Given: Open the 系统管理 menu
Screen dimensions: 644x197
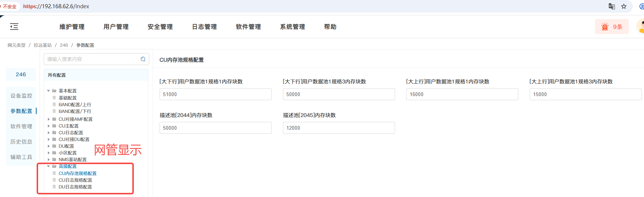Looking at the screenshot, I should coord(292,27).
